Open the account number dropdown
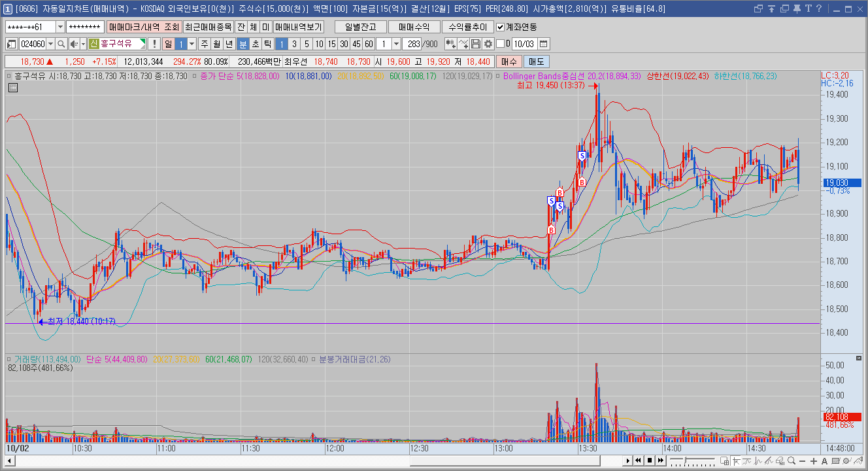Viewport: 868px width, 471px height. tap(61, 27)
